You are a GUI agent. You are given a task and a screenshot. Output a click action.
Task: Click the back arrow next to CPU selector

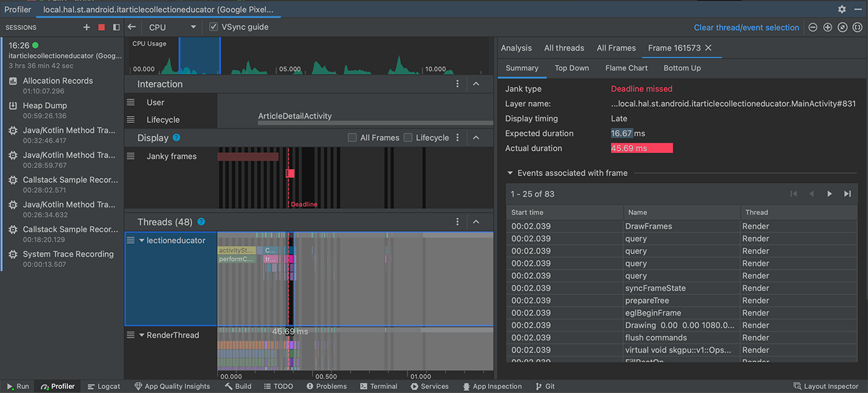point(132,27)
